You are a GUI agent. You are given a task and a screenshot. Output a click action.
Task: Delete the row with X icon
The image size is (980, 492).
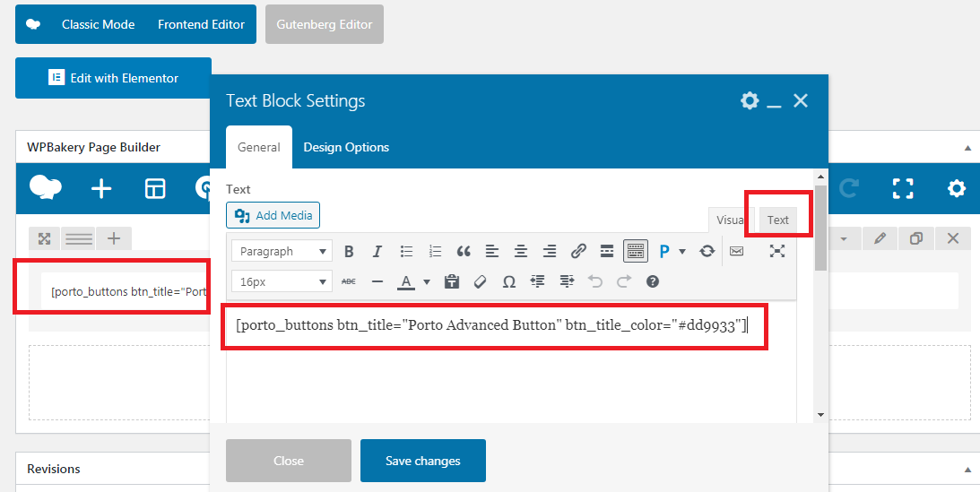[952, 237]
